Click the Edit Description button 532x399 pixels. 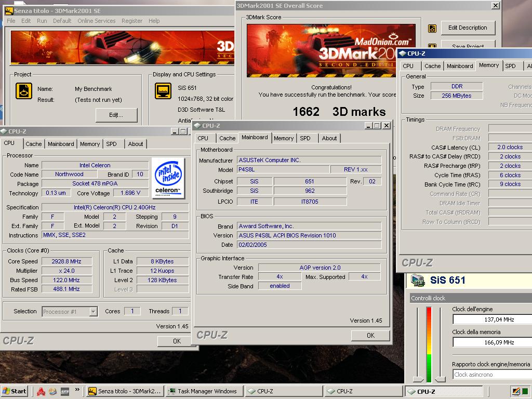[468, 28]
